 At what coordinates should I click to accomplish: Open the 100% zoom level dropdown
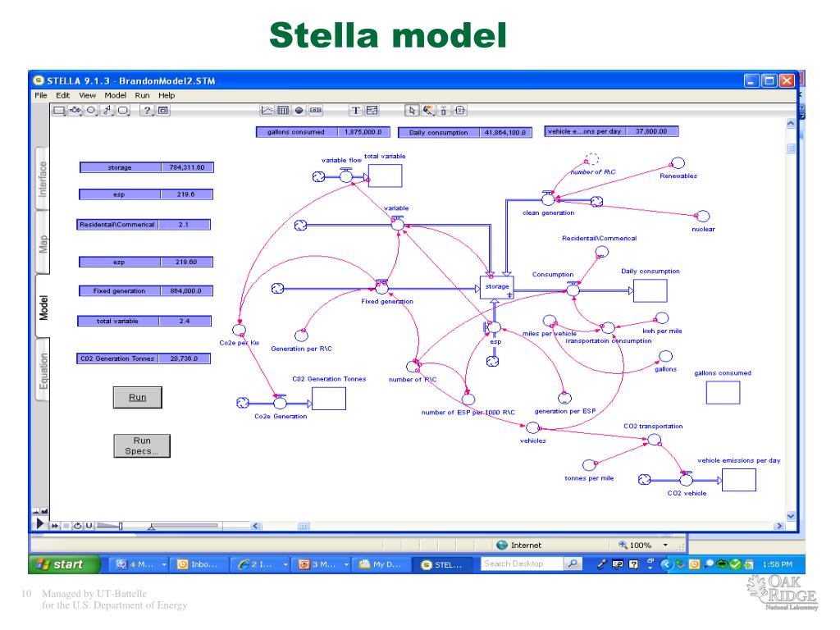pyautogui.click(x=665, y=546)
